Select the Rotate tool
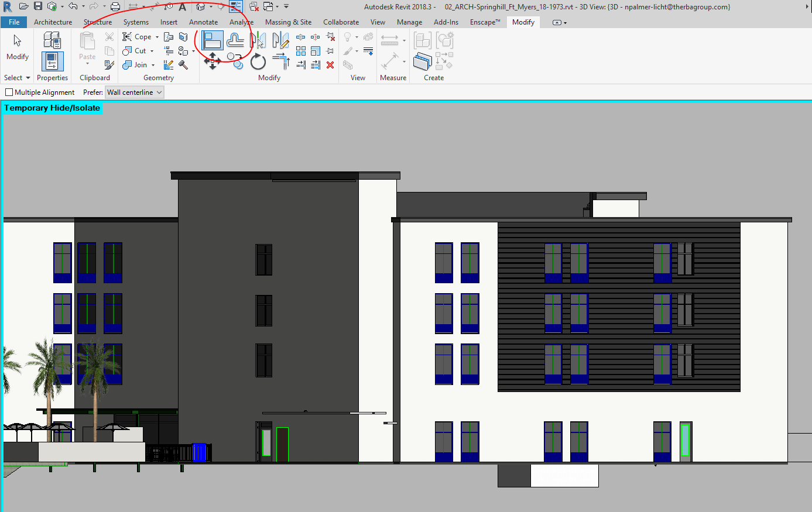This screenshot has width=812, height=512. tap(258, 61)
